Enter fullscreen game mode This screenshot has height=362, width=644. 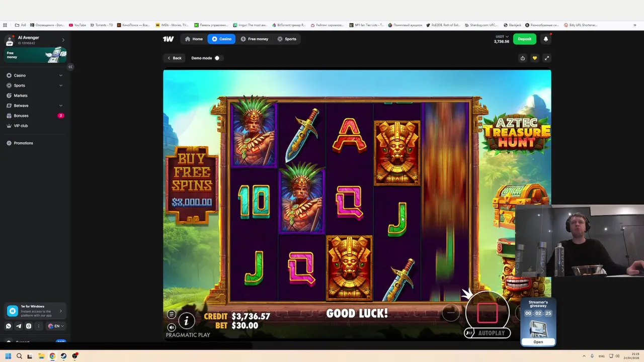click(x=547, y=58)
